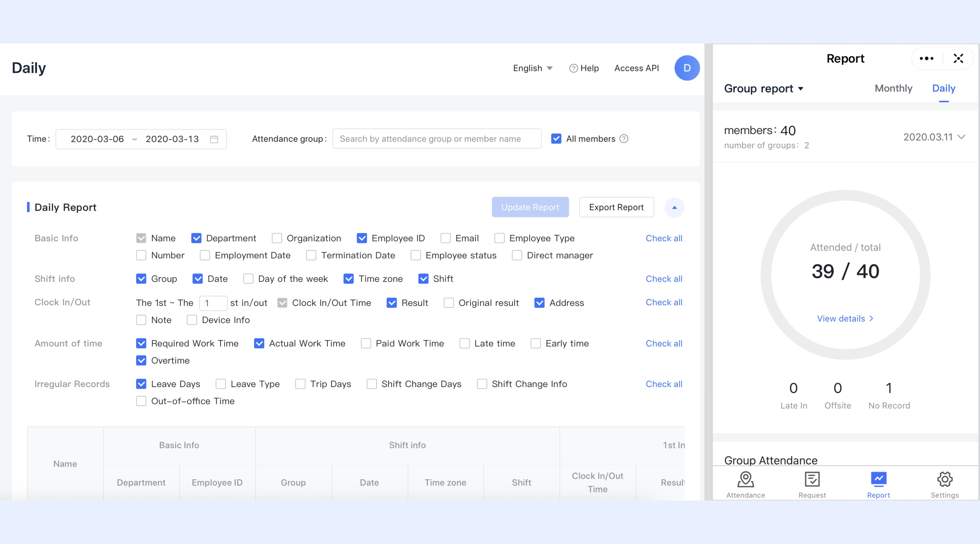The width and height of the screenshot is (980, 544).
Task: Open Settings gear in bottom navigation
Action: point(945,485)
